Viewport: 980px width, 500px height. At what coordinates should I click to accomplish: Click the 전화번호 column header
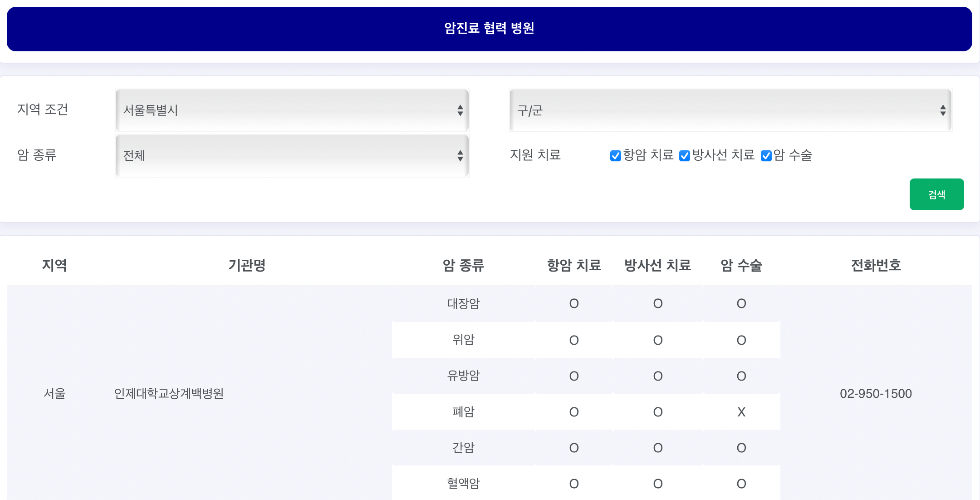point(876,265)
